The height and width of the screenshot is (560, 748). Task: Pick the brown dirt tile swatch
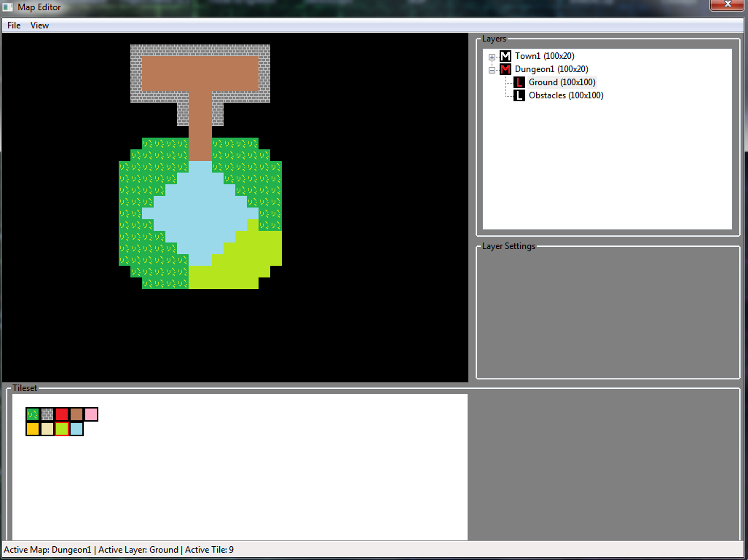click(x=76, y=414)
